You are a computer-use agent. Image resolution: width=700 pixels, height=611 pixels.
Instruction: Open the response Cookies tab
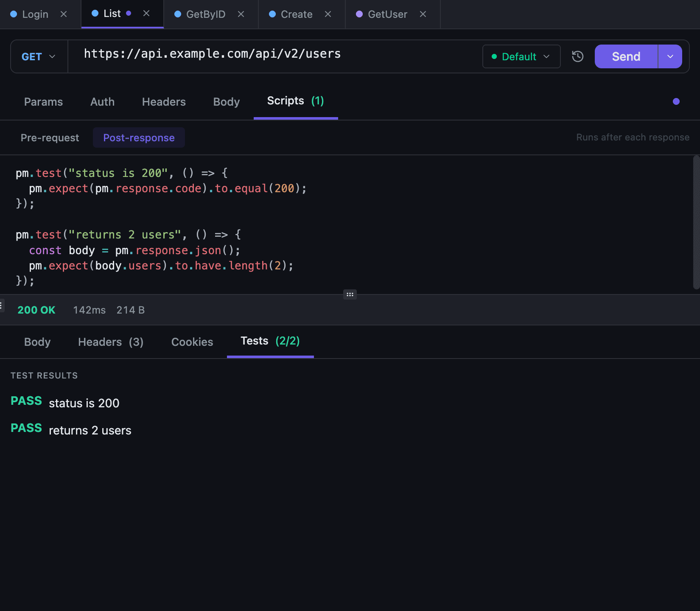pos(192,342)
